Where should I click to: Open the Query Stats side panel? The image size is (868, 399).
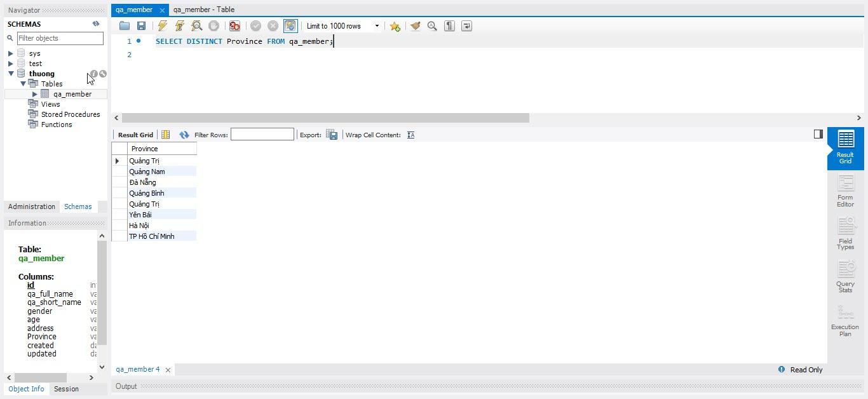tap(845, 276)
